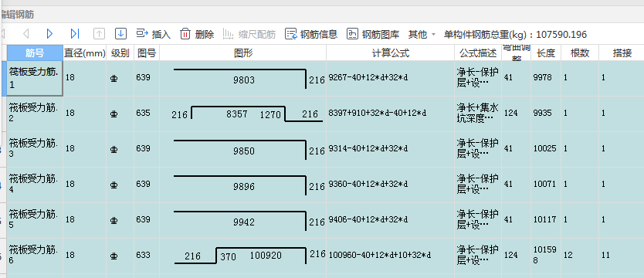Image resolution: width=644 pixels, height=278 pixels.
Task: Click shape diagram with 8357 and 1270
Action: [x=243, y=114]
